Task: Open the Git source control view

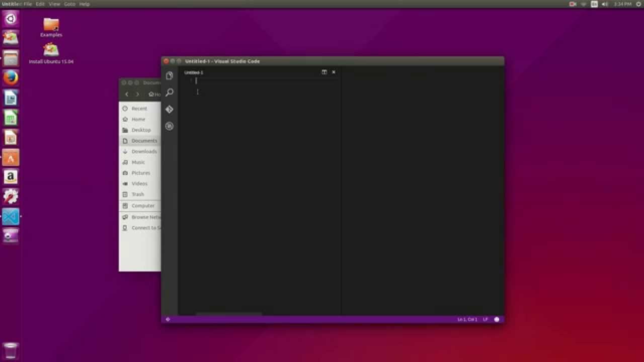Action: point(169,109)
